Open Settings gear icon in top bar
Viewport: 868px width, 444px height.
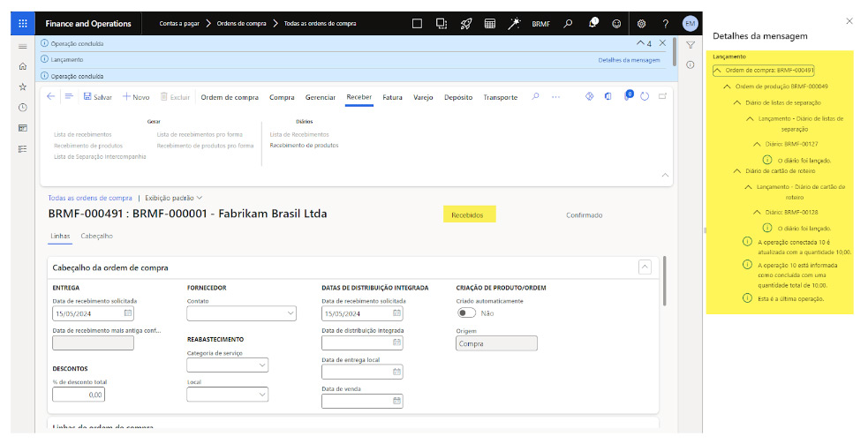[642, 24]
